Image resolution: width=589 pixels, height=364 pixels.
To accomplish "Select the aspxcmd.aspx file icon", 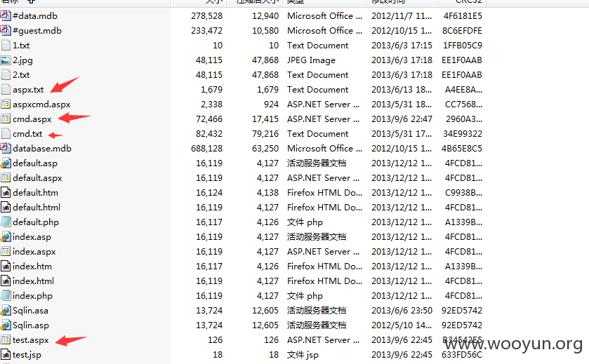I will [x=6, y=105].
